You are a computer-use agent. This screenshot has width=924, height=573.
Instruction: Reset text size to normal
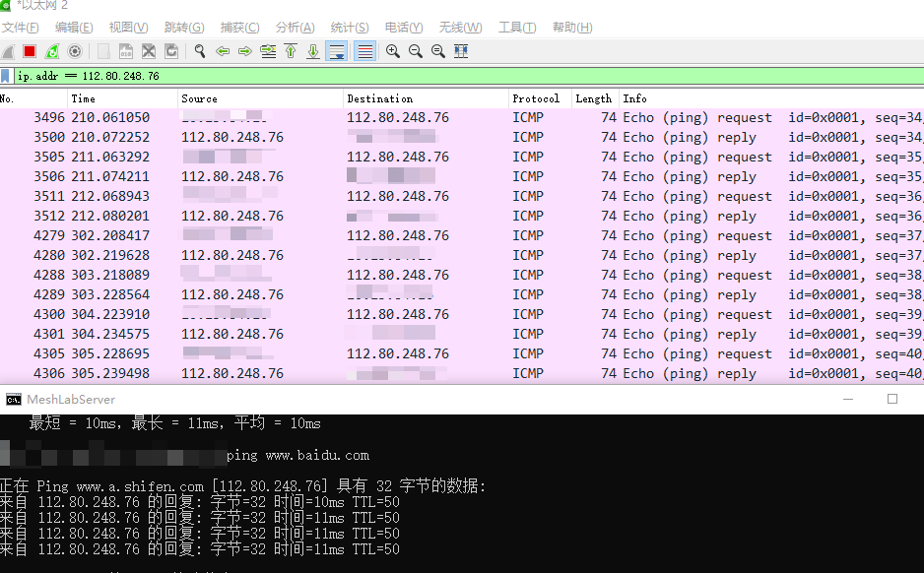[x=438, y=52]
